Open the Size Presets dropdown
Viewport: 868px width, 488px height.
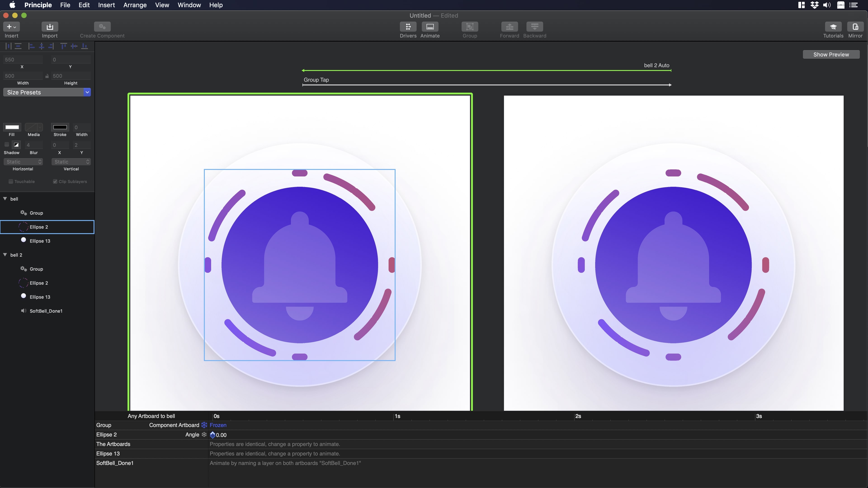pos(47,92)
